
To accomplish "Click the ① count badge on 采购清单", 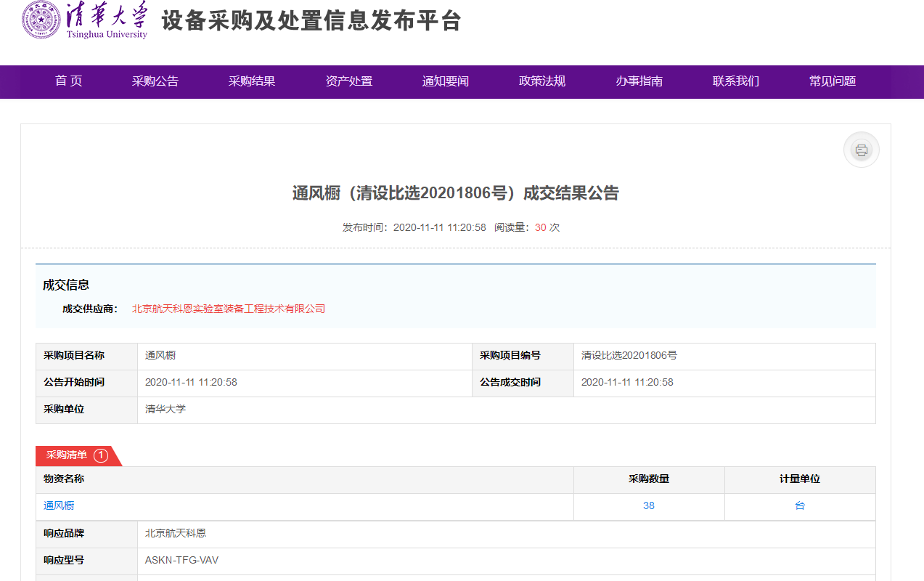I will click(x=101, y=456).
